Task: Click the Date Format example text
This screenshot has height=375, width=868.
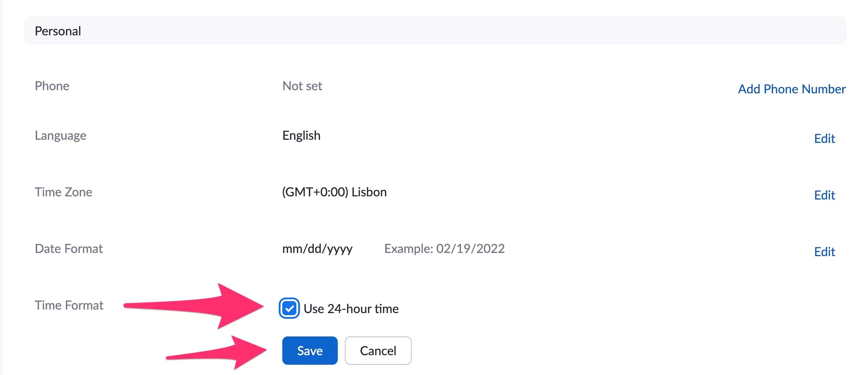Action: pos(445,249)
